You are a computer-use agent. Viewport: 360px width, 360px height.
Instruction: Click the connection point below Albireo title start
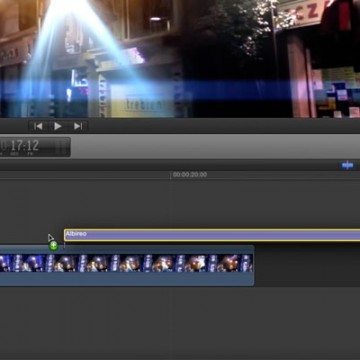[x=64, y=244]
